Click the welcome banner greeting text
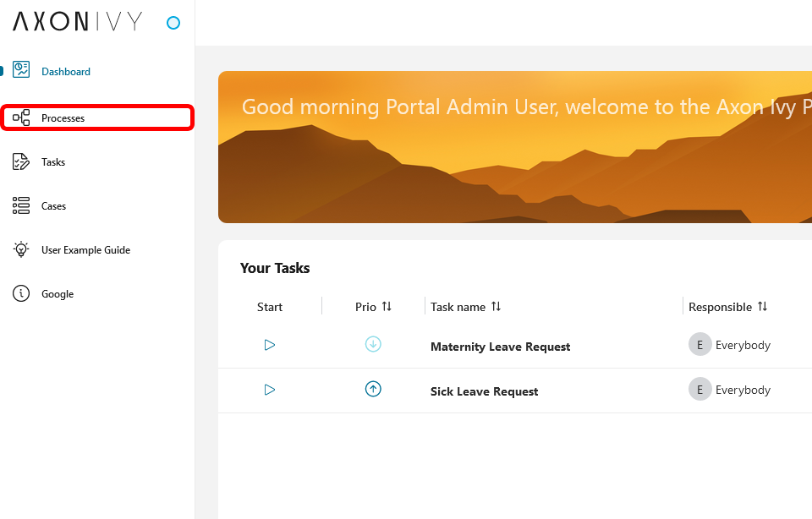 (x=527, y=107)
